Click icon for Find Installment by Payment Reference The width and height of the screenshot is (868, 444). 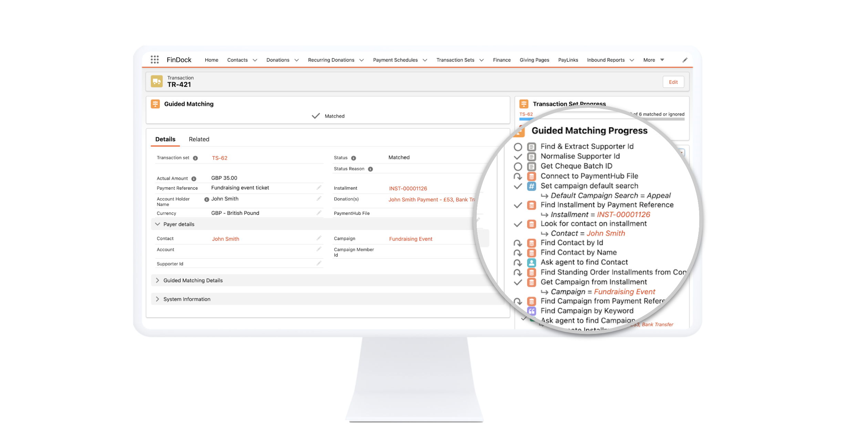click(531, 205)
